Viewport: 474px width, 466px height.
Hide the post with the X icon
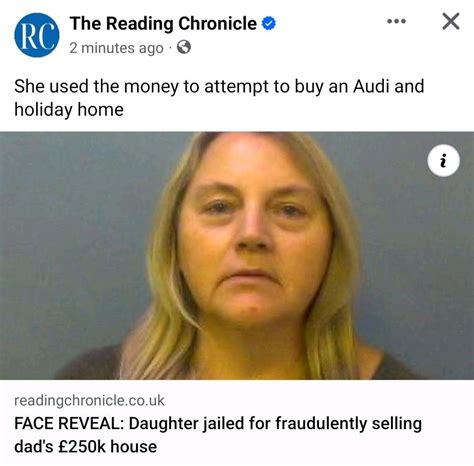point(451,21)
